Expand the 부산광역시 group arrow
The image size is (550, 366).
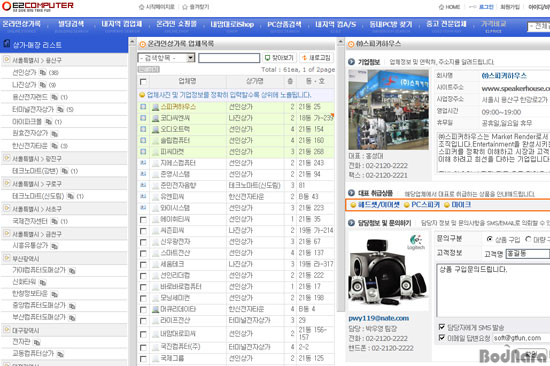pyautogui.click(x=6, y=259)
